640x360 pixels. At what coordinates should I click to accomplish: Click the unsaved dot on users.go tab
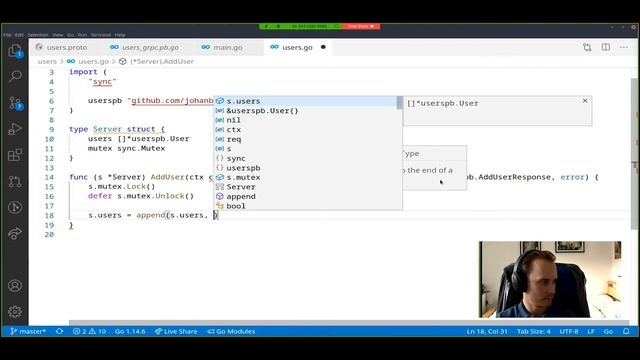(x=323, y=47)
